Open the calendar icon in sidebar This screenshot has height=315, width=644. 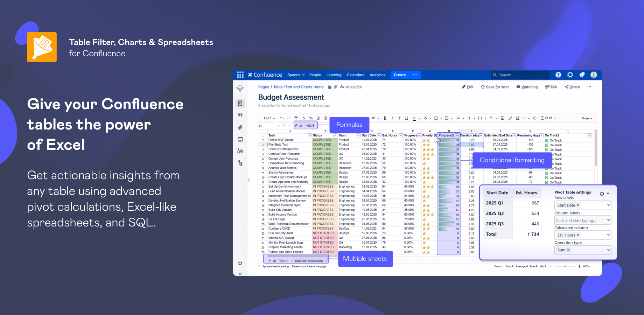tap(240, 139)
